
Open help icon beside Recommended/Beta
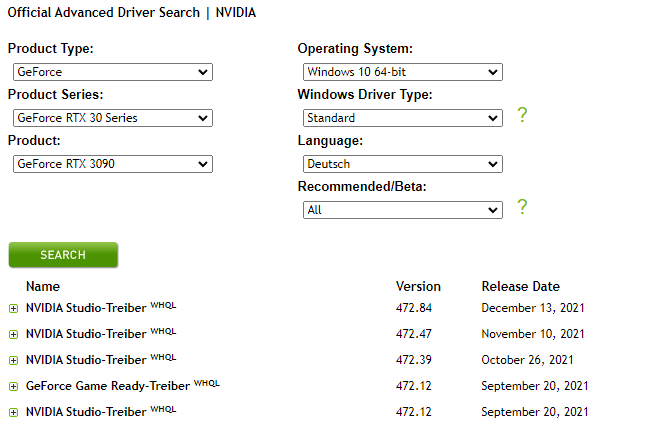tap(522, 207)
